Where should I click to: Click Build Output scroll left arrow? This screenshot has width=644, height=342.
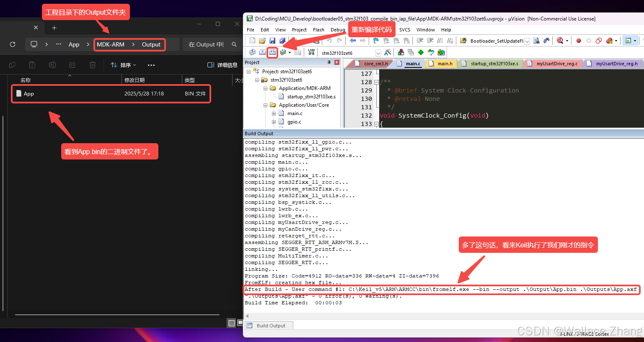tap(247, 316)
